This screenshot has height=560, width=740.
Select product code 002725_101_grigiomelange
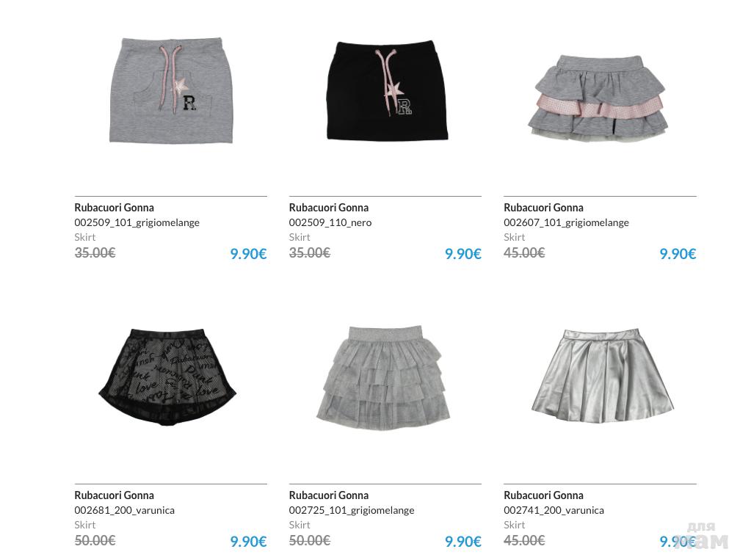click(352, 511)
